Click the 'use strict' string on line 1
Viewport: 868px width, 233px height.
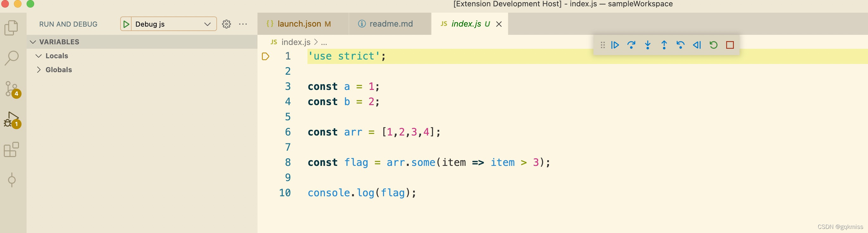pyautogui.click(x=344, y=56)
